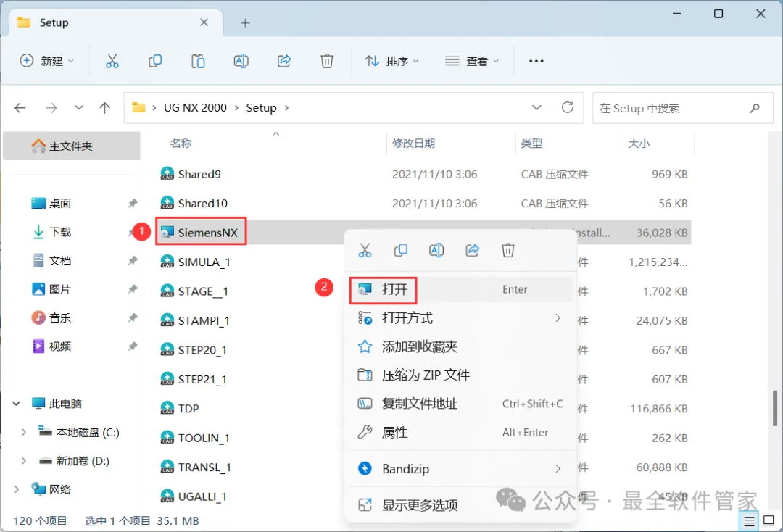This screenshot has width=783, height=532.
Task: Open the 排序 sort dropdown
Action: tap(392, 61)
